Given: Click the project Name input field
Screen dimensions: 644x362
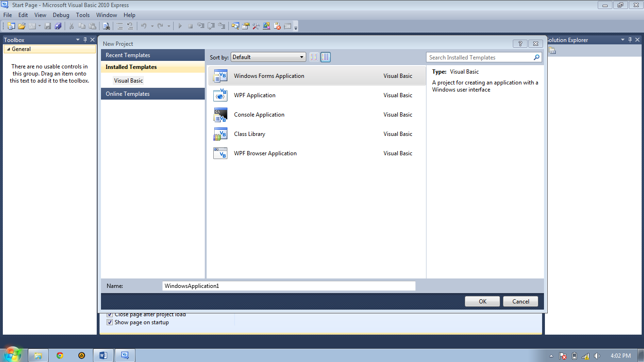Looking at the screenshot, I should click(289, 286).
